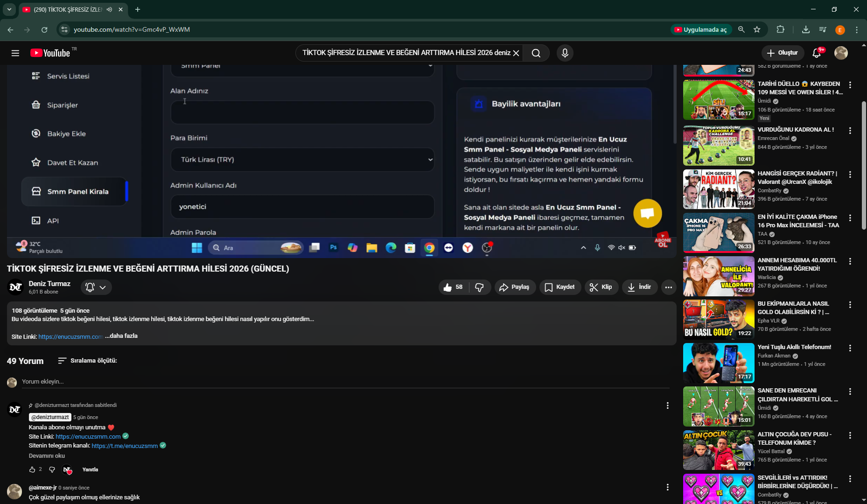Screen dimensions: 867x504
Task: Mute the YouTube tab audio icon
Action: (x=109, y=9)
